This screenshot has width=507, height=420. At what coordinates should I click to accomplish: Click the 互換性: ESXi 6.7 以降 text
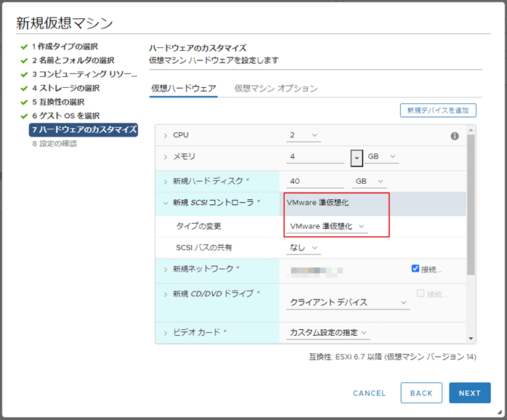[392, 357]
